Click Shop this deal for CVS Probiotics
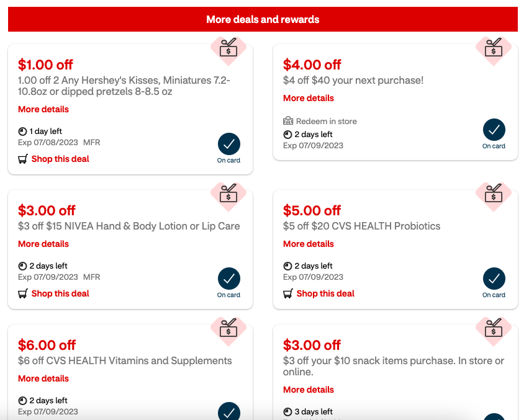The height and width of the screenshot is (420, 529). 325,293
